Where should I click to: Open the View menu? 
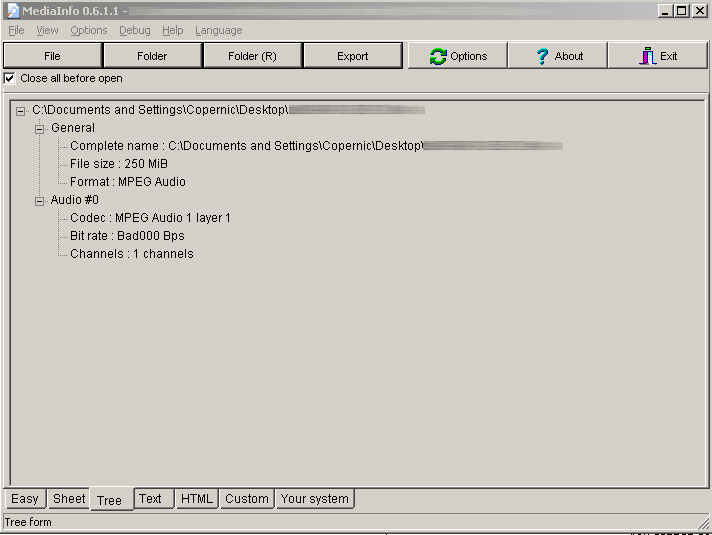click(47, 30)
